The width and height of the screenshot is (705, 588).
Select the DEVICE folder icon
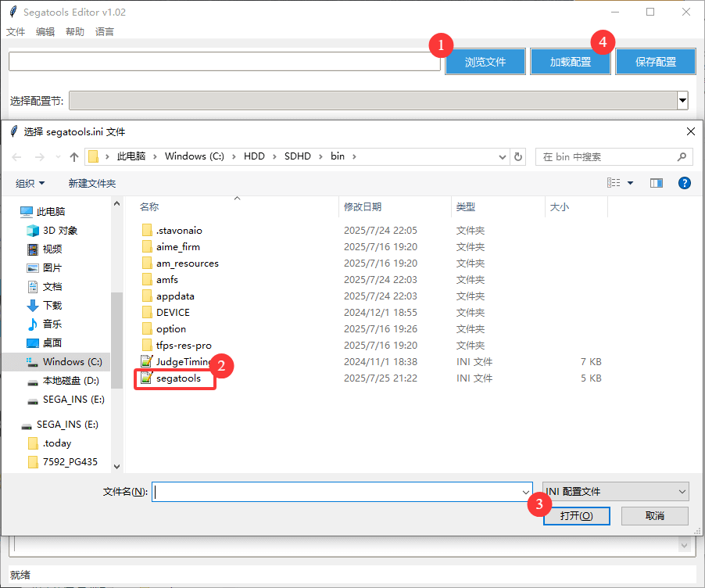point(147,312)
